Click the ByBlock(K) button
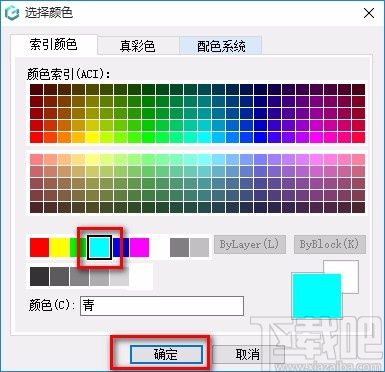The image size is (385, 372). (x=330, y=244)
